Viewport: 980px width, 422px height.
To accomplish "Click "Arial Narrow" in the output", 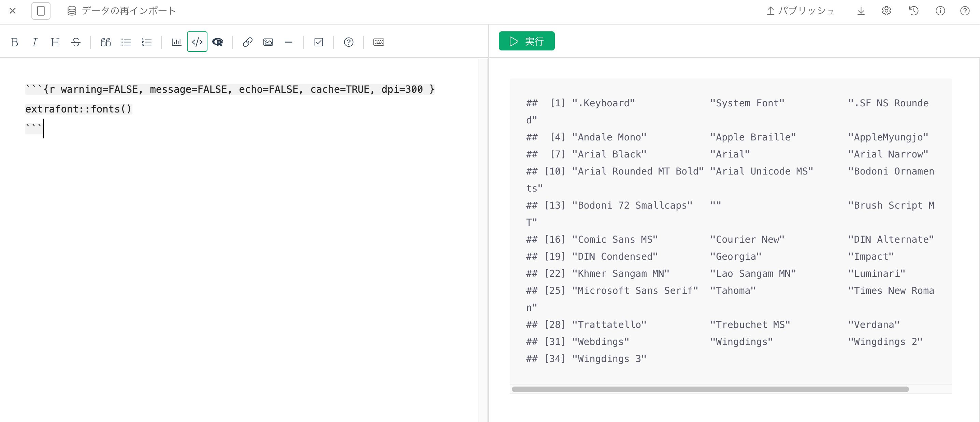I will pyautogui.click(x=888, y=154).
